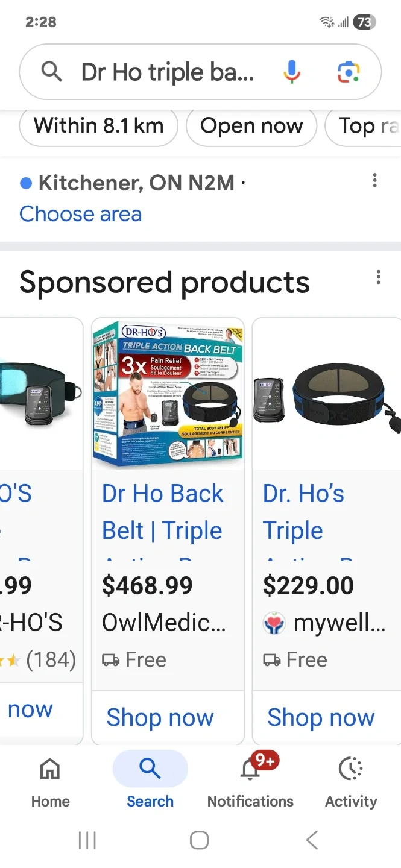Click the Choose area link
Screen dimensions: 401x868
point(81,214)
